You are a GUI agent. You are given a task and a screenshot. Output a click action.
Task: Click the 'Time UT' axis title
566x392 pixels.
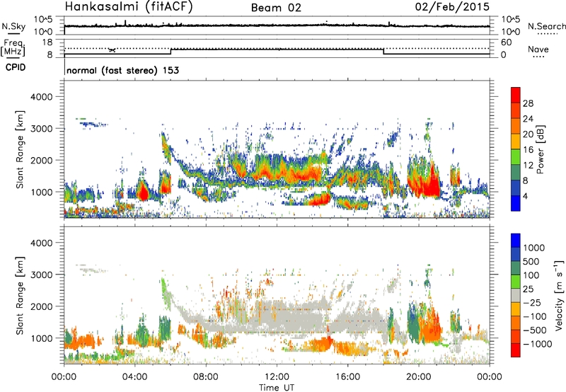pyautogui.click(x=277, y=388)
